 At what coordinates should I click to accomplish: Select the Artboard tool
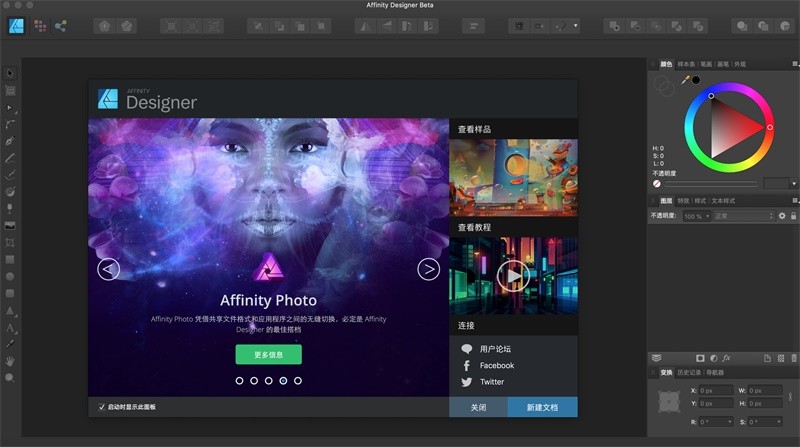(10, 90)
